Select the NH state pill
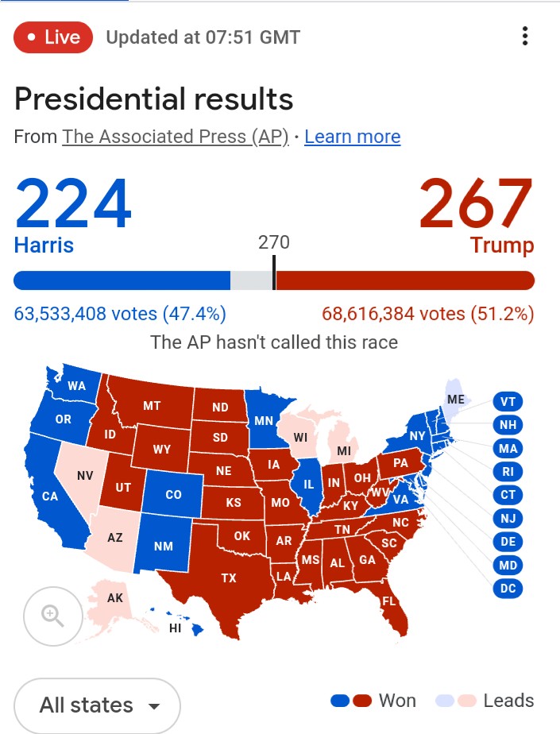The height and width of the screenshot is (734, 560). pos(508,425)
